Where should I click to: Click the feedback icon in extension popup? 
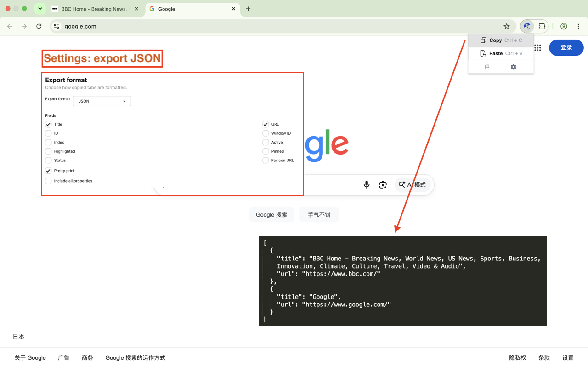click(487, 67)
